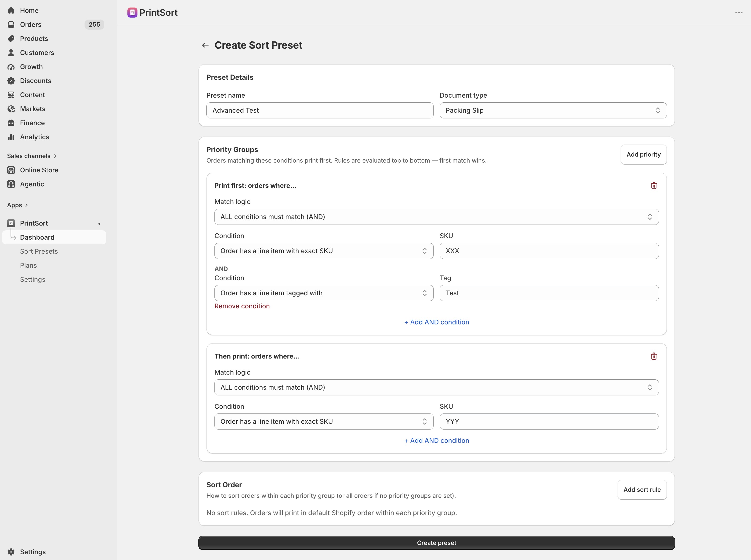Click the Content image icon

(x=11, y=95)
